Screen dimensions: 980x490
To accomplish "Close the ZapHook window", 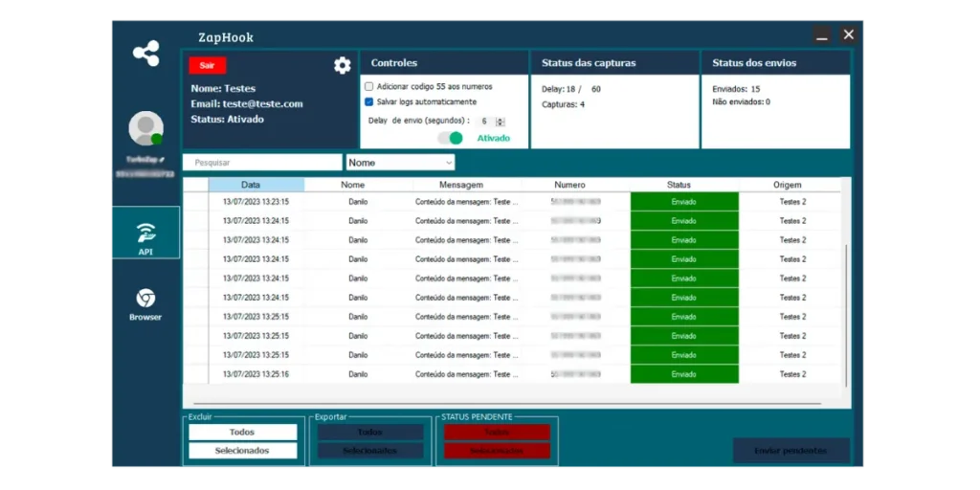I will [x=848, y=35].
